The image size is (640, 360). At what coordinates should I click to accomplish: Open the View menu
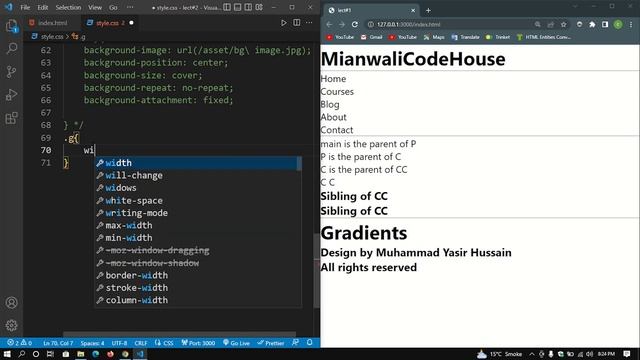tap(95, 7)
